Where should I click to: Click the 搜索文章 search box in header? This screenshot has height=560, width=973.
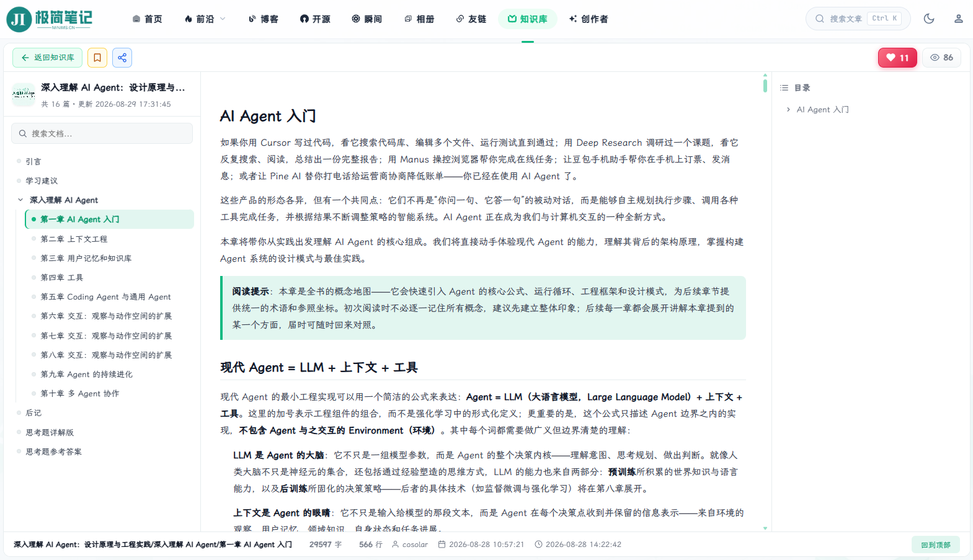[x=858, y=19]
